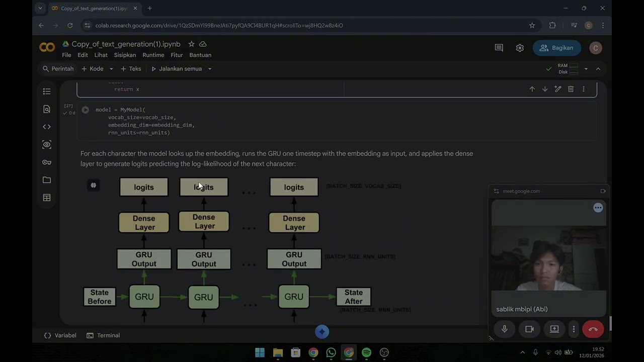Click the Perintah search button
Screen dimensions: 644x362
tap(58, 69)
